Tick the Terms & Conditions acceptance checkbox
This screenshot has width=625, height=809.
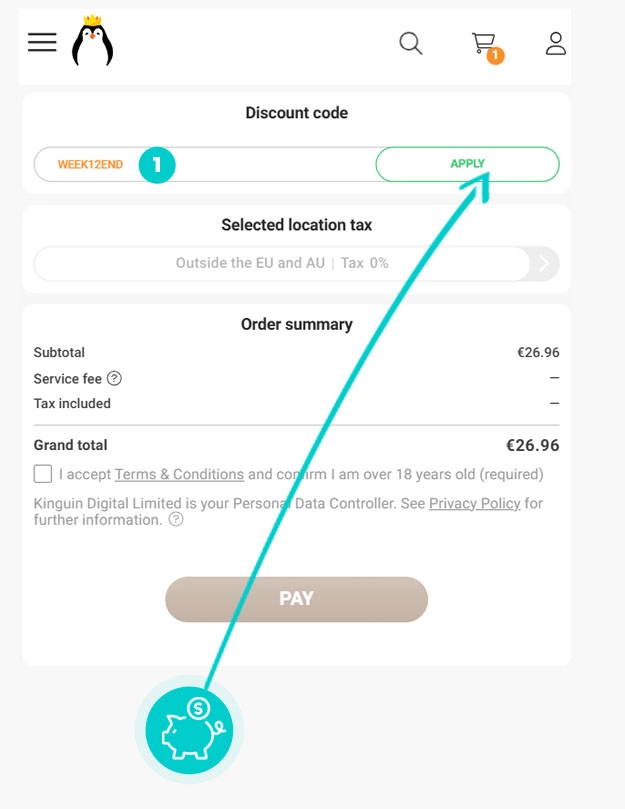(x=43, y=474)
